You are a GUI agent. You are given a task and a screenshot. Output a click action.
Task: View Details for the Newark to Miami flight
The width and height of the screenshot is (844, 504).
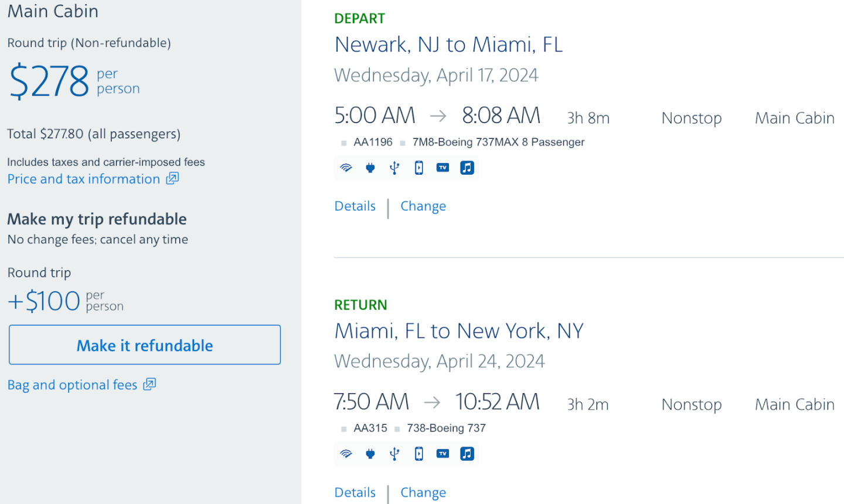[x=355, y=206]
